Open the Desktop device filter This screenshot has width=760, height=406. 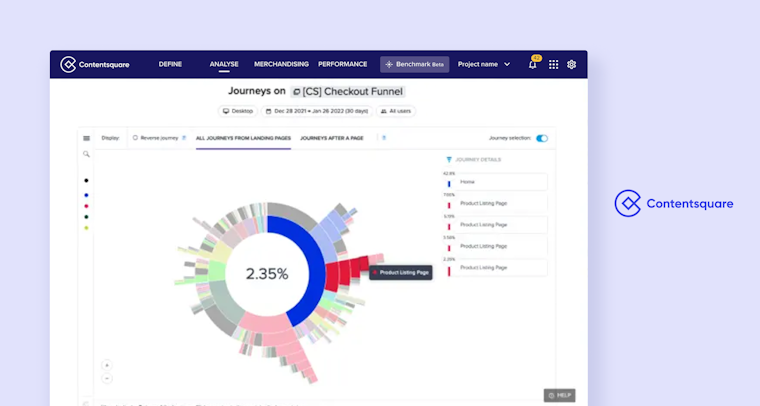click(238, 111)
